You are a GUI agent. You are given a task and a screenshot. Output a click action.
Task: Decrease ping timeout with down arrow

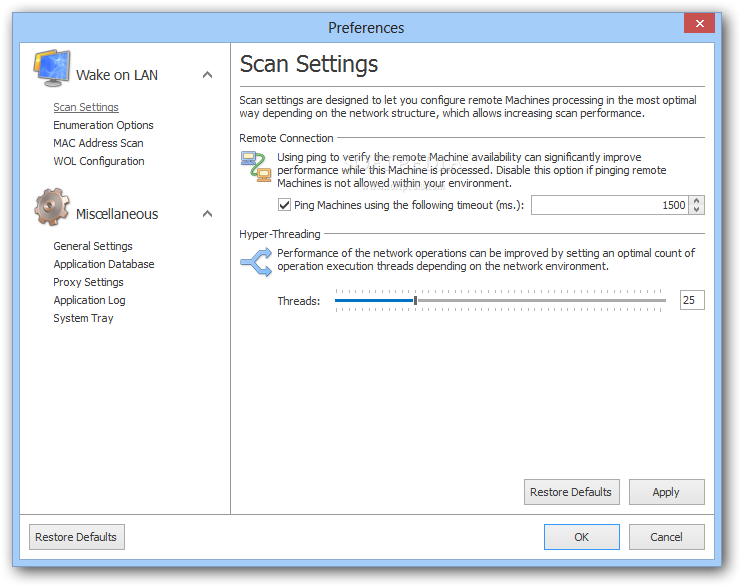tap(696, 209)
